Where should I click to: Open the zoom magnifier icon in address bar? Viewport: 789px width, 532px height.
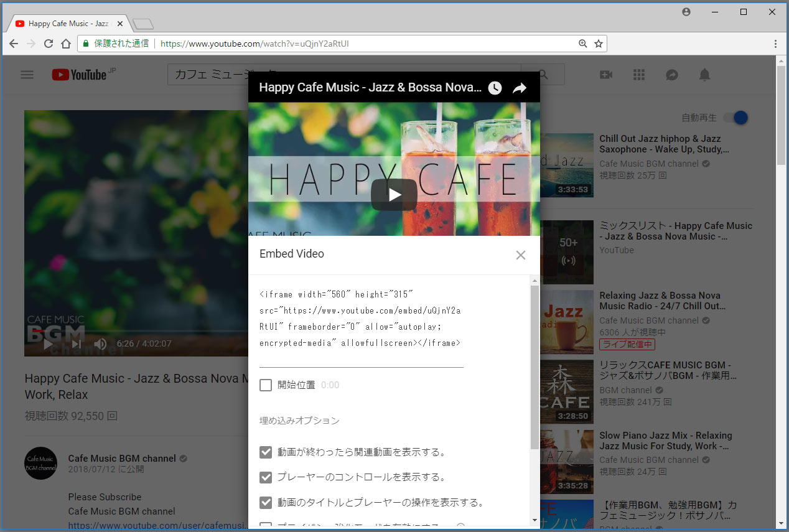[x=583, y=44]
